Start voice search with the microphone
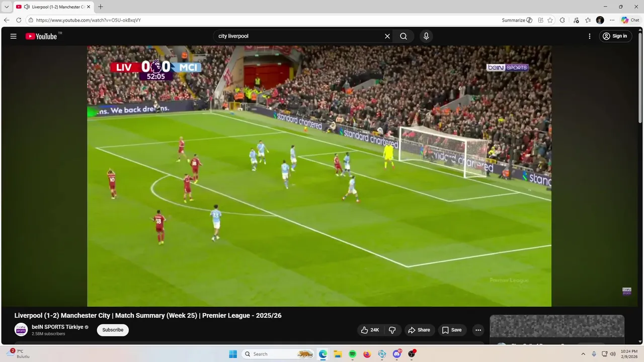The height and width of the screenshot is (362, 644). tap(426, 36)
